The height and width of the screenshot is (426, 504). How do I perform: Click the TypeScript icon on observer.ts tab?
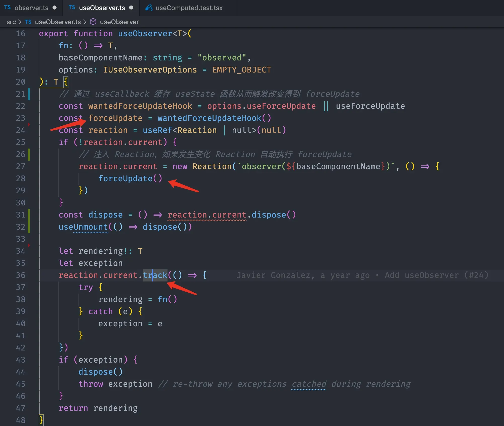[7, 8]
